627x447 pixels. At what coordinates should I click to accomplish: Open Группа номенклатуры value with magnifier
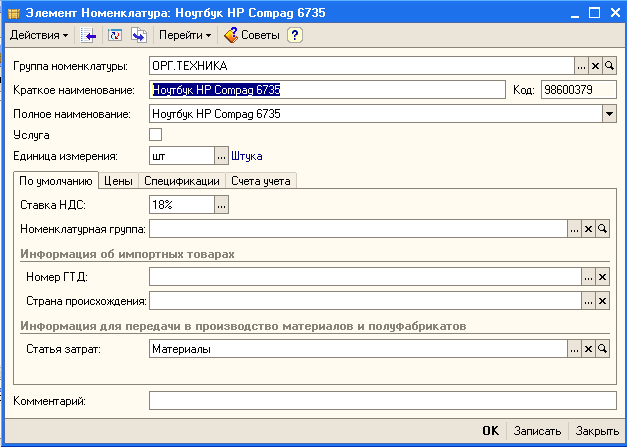tap(609, 66)
